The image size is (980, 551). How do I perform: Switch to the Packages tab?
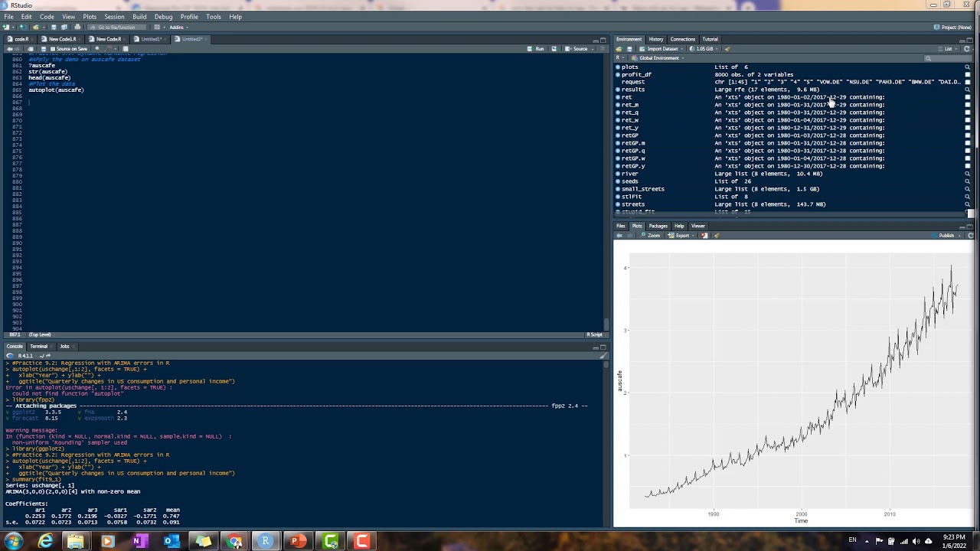(x=658, y=226)
